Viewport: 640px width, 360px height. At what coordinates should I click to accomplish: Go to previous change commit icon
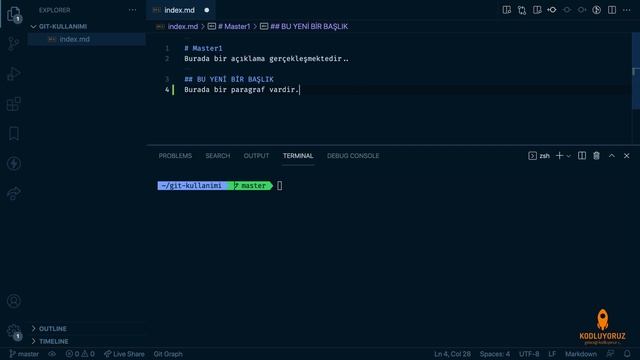click(552, 10)
